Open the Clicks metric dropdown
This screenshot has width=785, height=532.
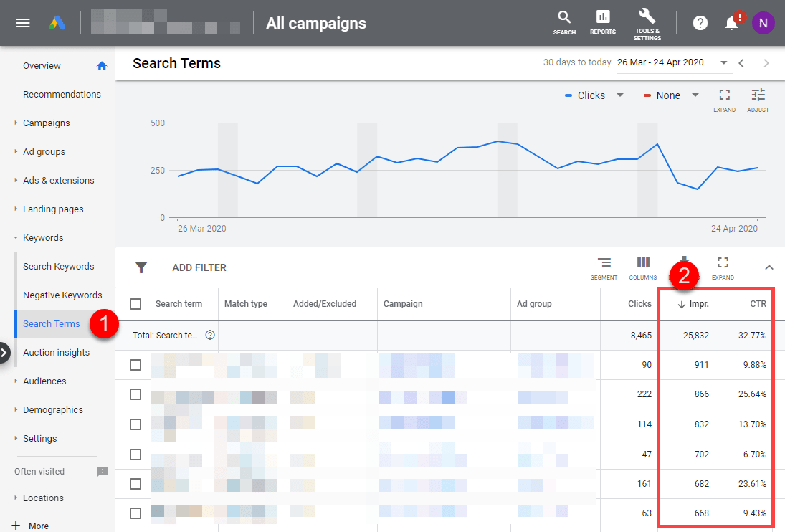tap(594, 95)
